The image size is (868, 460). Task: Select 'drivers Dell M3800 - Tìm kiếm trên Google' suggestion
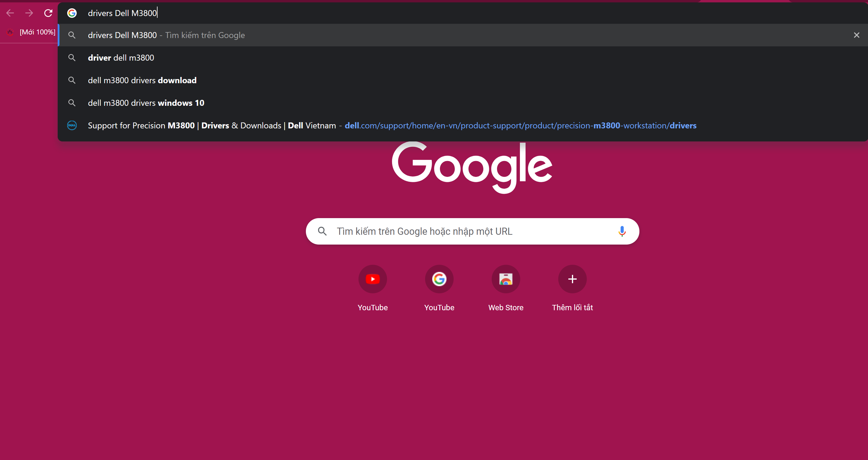click(x=463, y=35)
